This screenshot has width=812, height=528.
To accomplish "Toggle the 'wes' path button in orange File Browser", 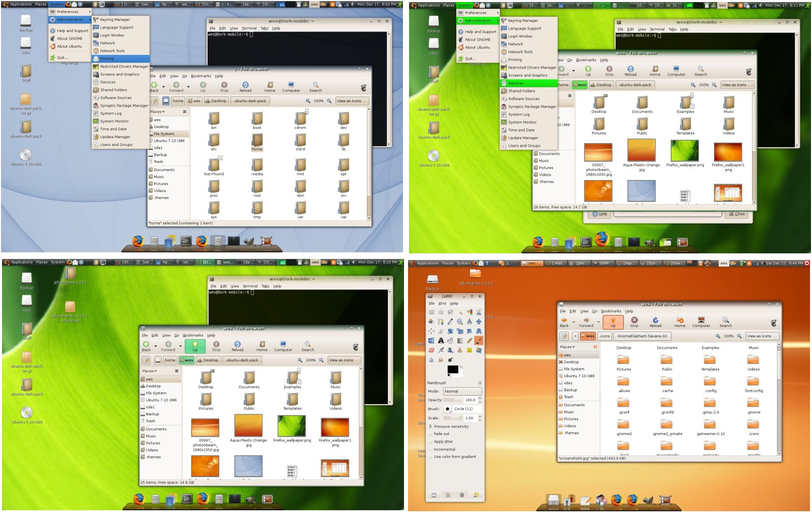I will pos(588,336).
